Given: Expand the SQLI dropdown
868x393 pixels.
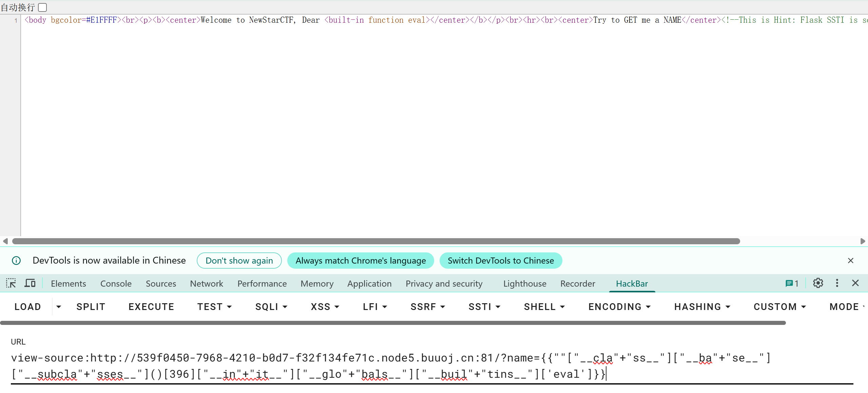Looking at the screenshot, I should [x=271, y=307].
